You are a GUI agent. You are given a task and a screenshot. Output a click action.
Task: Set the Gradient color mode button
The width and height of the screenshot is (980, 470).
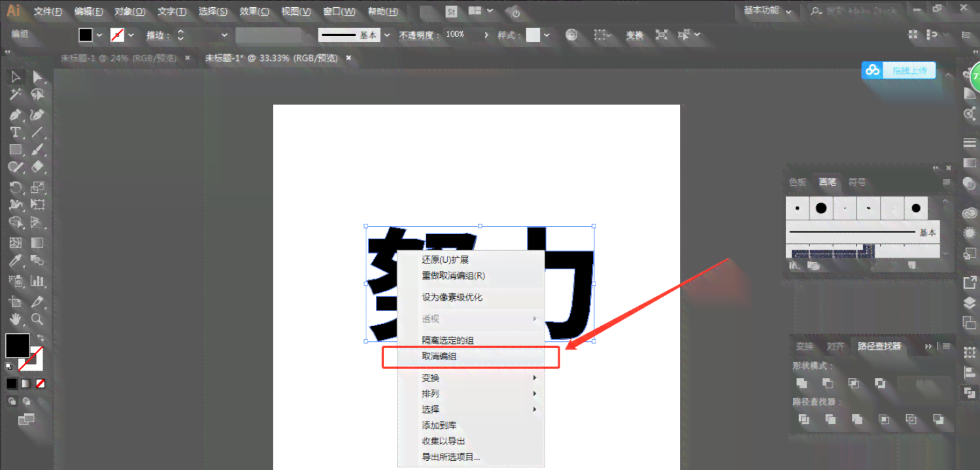coord(26,383)
